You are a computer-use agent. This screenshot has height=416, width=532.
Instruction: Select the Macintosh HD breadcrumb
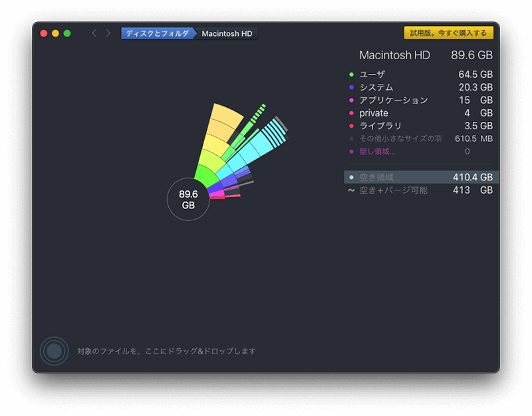227,34
